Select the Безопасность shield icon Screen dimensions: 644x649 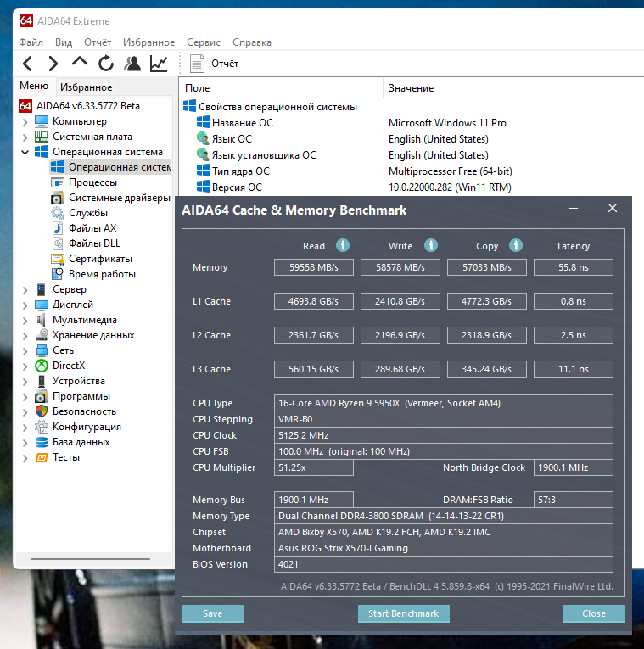pos(42,411)
